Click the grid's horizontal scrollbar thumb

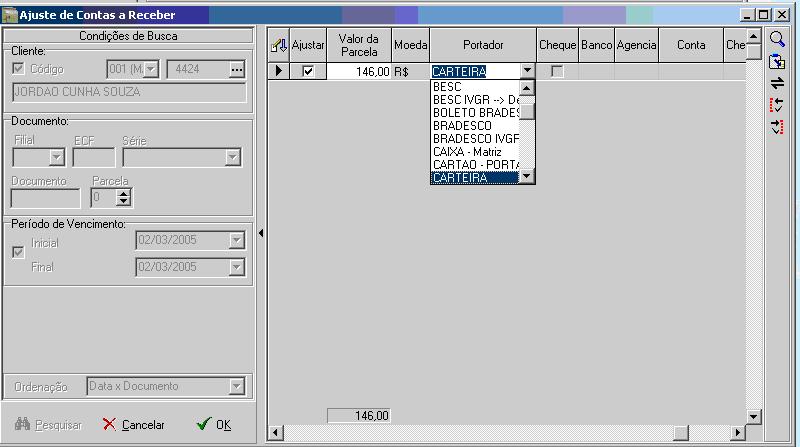coord(681,433)
